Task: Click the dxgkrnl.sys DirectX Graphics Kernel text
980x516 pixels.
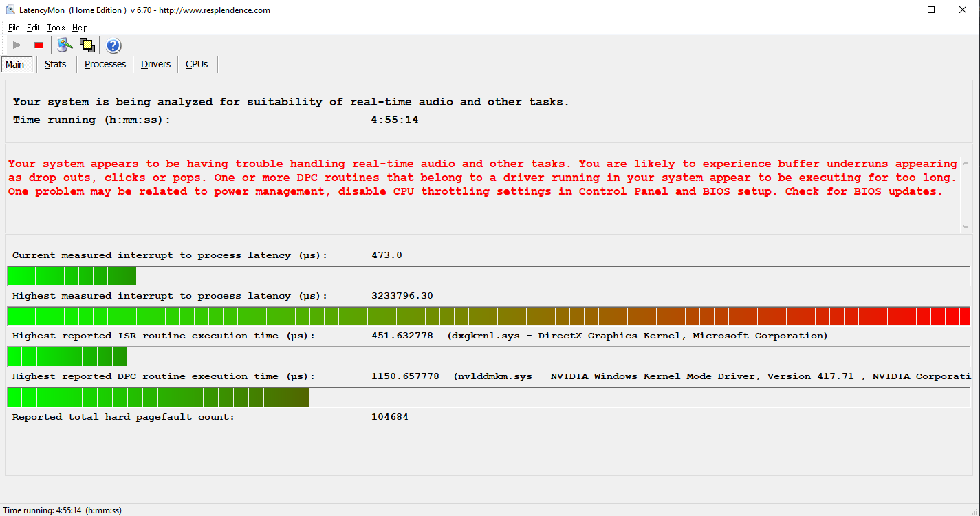Action: [638, 336]
